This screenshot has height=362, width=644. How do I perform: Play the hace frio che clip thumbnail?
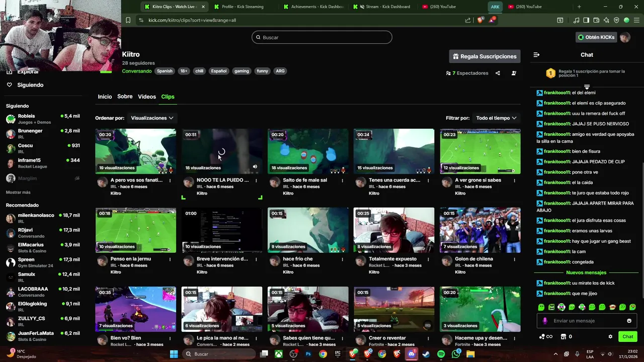click(308, 230)
